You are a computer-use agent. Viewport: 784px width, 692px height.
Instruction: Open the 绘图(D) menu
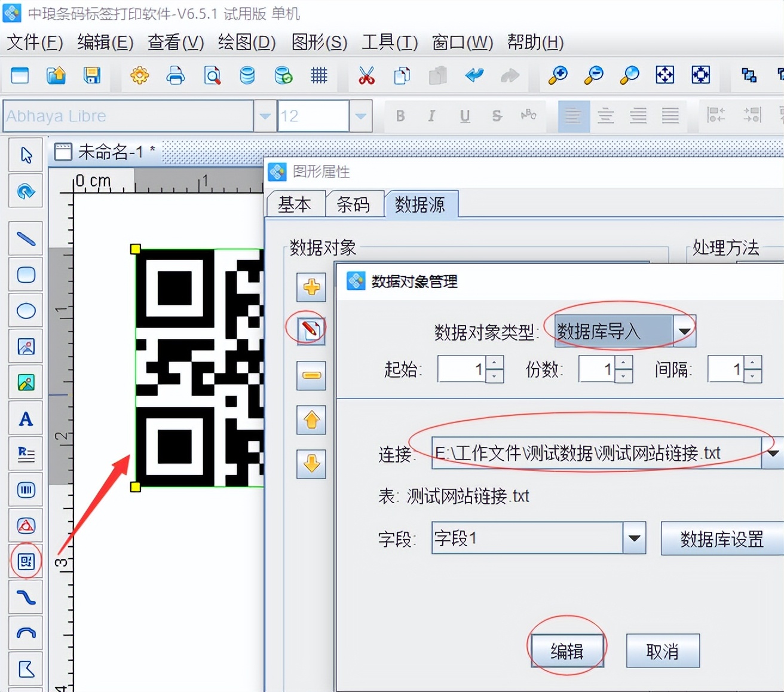click(x=247, y=42)
